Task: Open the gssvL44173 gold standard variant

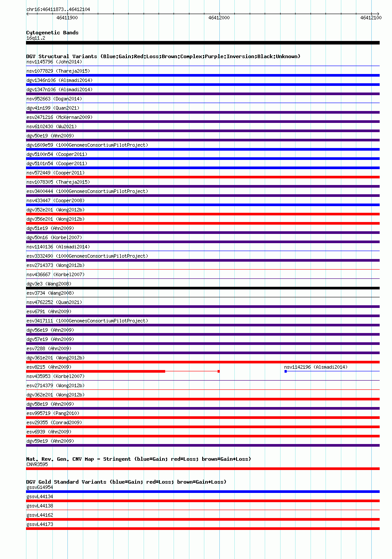Action: tap(203, 529)
